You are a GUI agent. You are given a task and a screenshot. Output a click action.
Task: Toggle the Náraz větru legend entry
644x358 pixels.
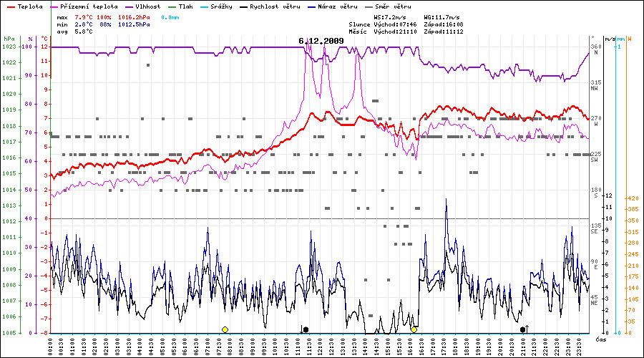point(335,6)
